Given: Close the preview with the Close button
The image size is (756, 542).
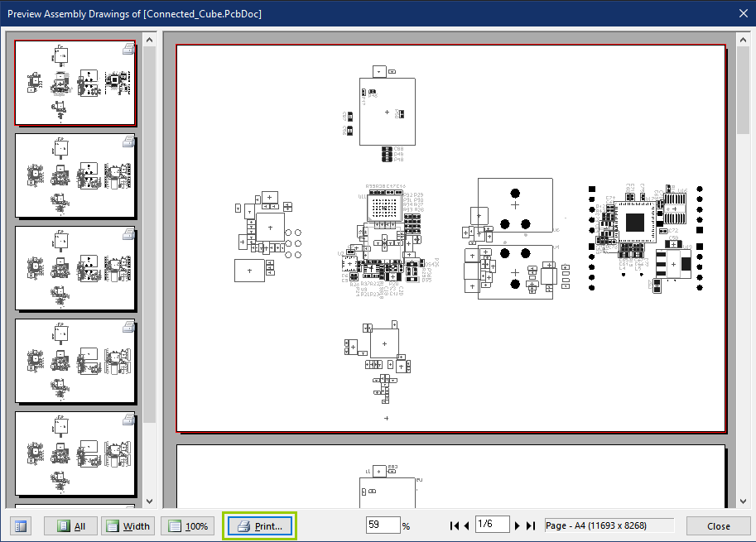Looking at the screenshot, I should coord(719,526).
